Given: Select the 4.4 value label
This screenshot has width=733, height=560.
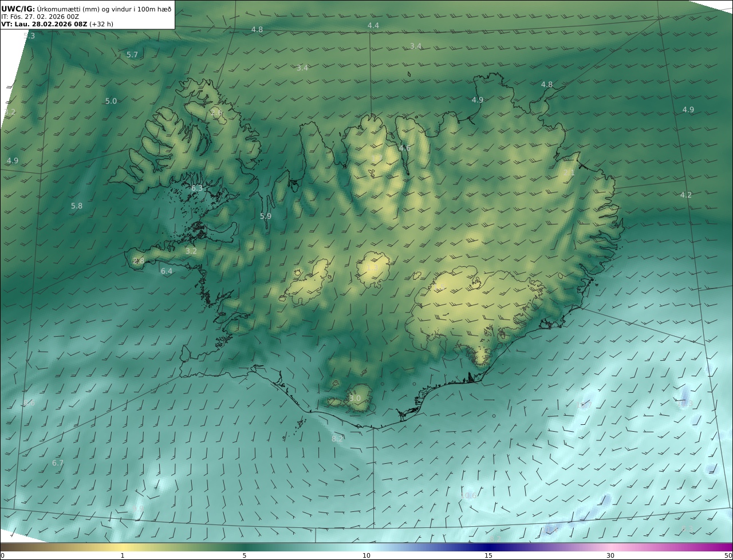Looking at the screenshot, I should (373, 26).
